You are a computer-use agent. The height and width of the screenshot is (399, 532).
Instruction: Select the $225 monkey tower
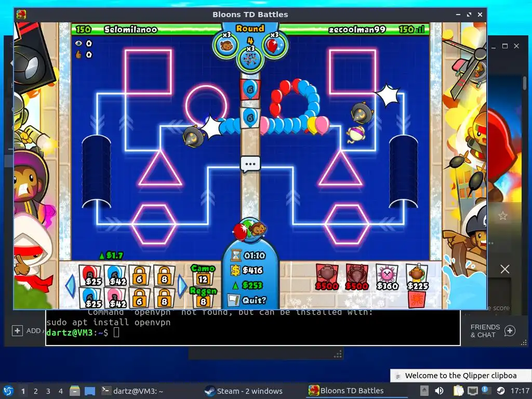coord(417,277)
